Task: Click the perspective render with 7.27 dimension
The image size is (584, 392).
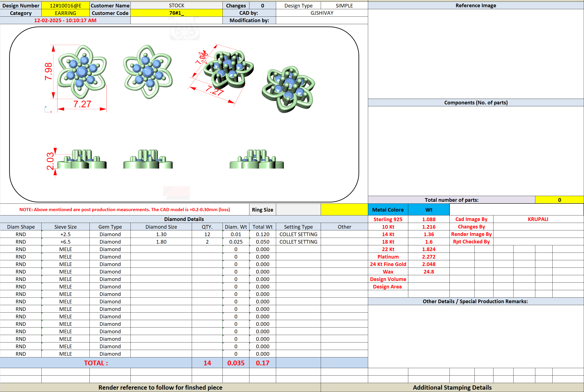Action: (x=228, y=69)
